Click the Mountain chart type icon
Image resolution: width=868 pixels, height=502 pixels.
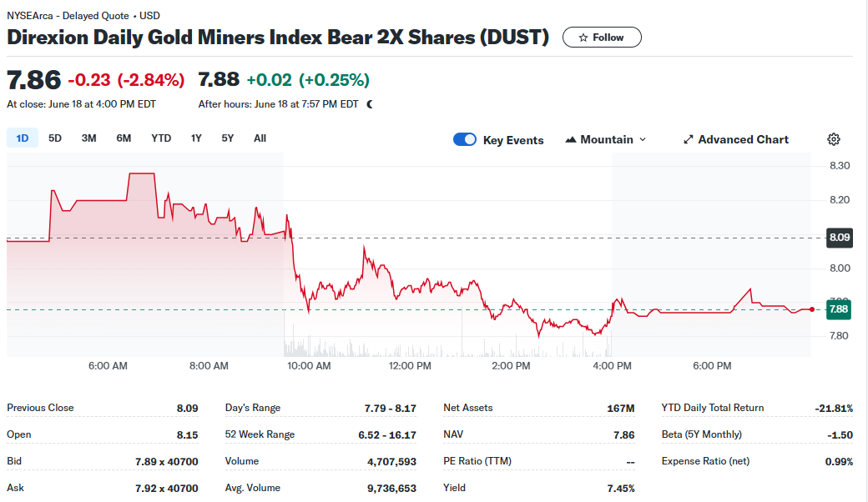pos(570,140)
